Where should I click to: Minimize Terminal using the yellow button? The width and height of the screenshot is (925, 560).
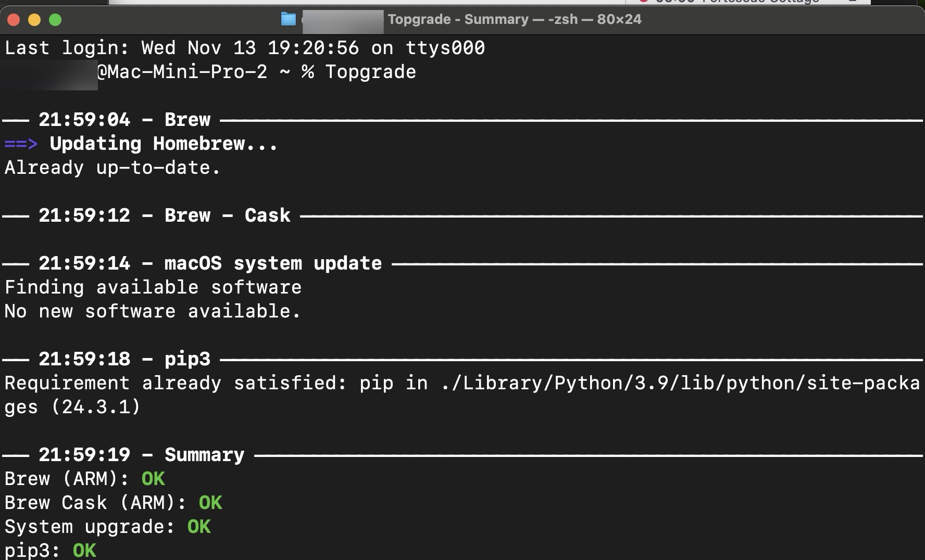34,20
